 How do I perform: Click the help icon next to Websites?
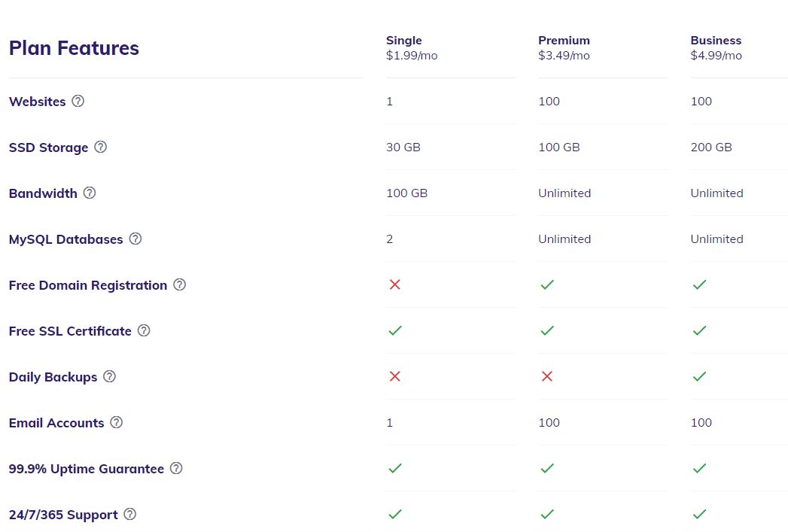[x=78, y=101]
